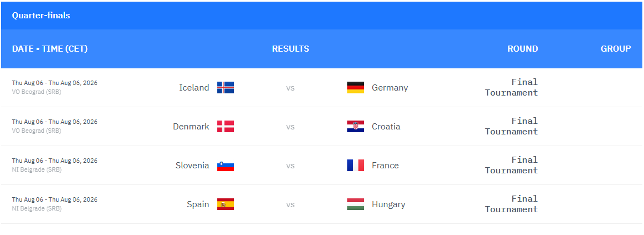Viewport: 644px width, 235px height.
Task: Click the Iceland flag icon
Action: click(x=226, y=88)
